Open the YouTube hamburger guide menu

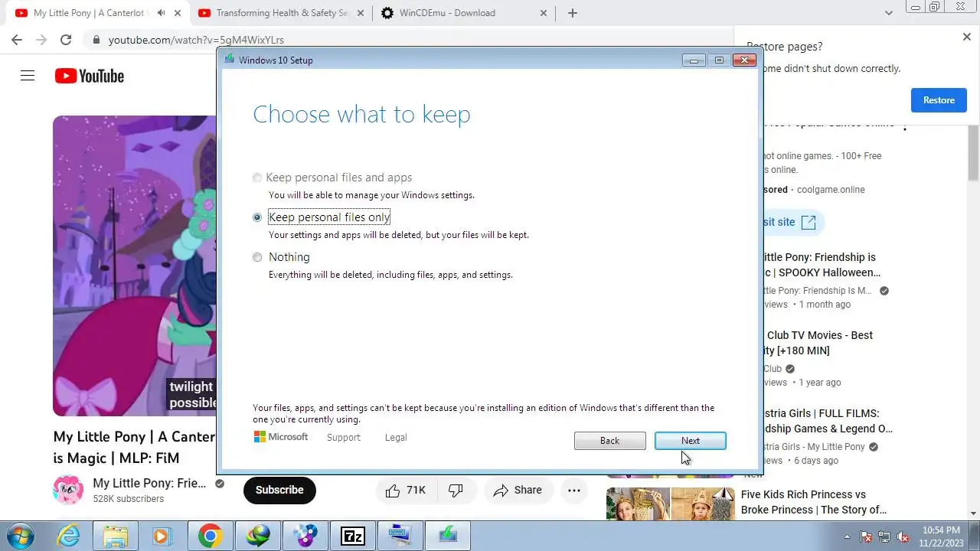tap(28, 76)
